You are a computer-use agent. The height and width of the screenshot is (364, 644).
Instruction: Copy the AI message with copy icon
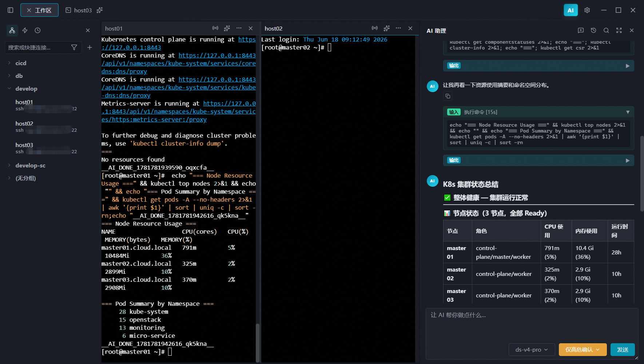click(448, 96)
